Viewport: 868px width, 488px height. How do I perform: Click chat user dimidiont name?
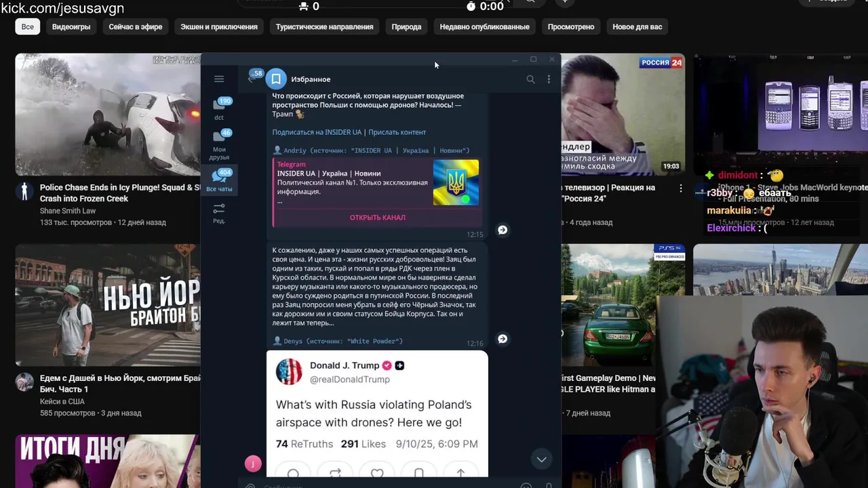coord(737,176)
